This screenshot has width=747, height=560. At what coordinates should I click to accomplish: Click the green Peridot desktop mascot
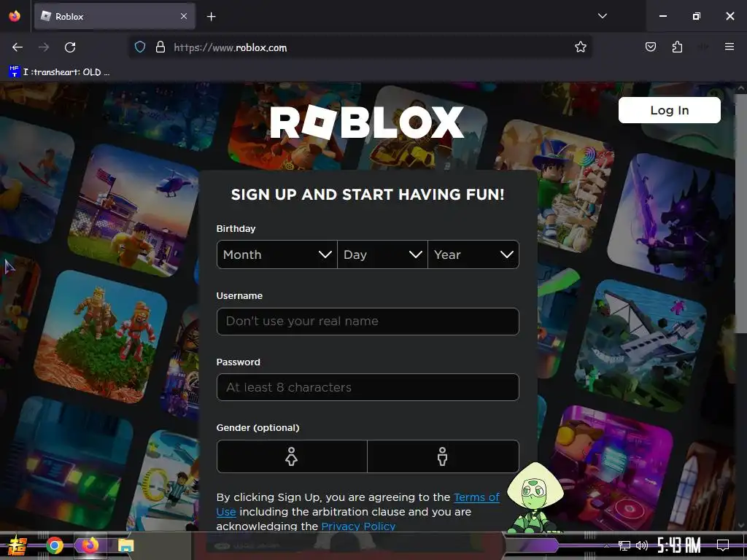click(x=535, y=498)
